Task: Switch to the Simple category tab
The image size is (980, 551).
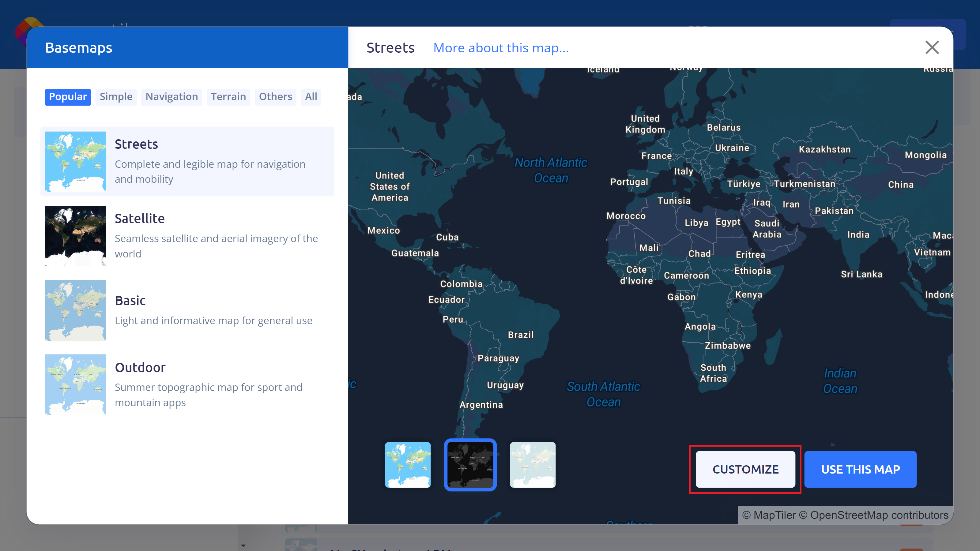Action: [x=116, y=97]
